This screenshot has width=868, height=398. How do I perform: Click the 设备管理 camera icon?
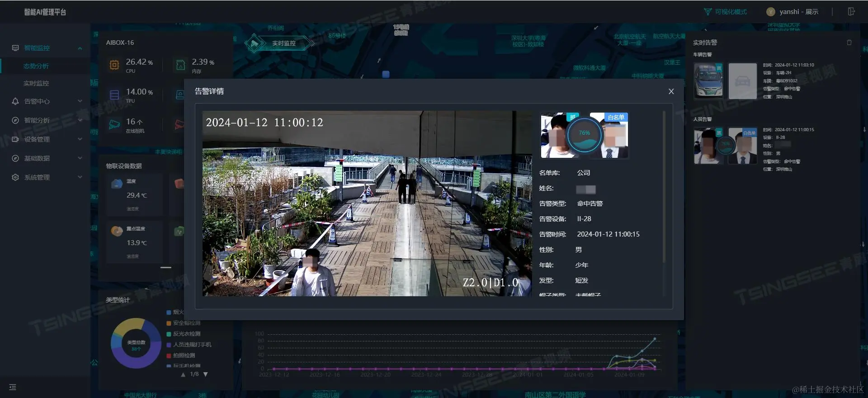(x=15, y=139)
